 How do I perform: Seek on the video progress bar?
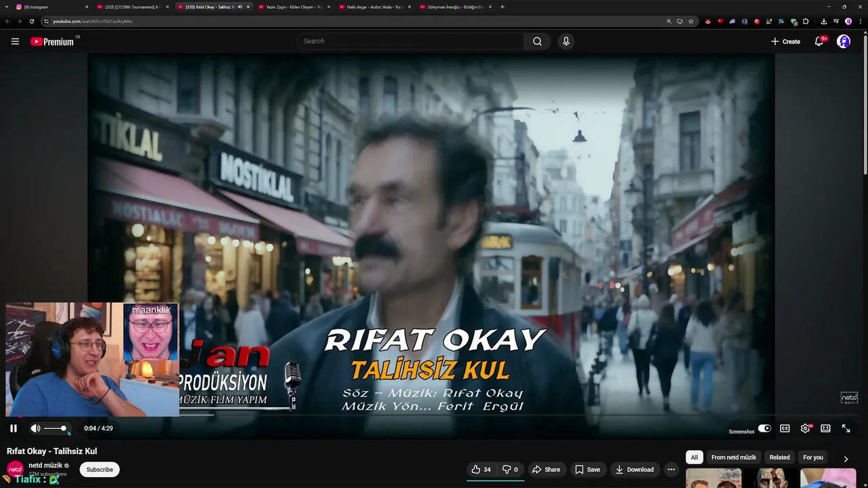click(x=434, y=416)
